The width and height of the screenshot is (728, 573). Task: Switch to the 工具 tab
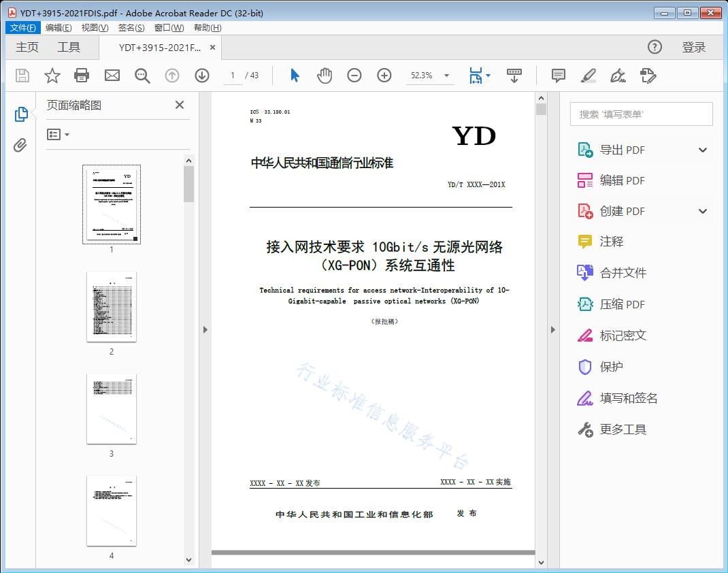[x=68, y=47]
